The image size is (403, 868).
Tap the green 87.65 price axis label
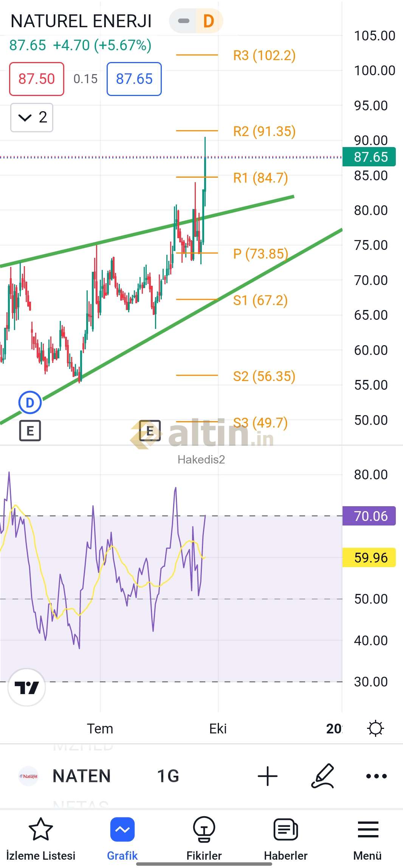369,157
